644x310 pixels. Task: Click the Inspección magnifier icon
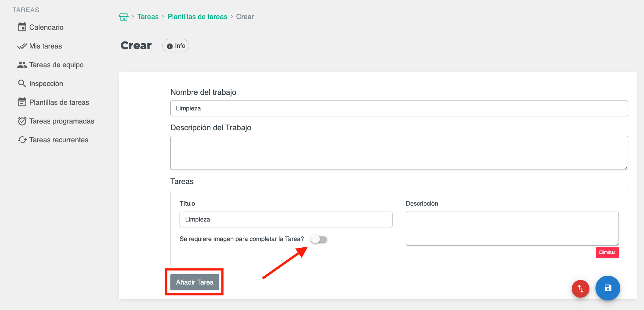(22, 84)
